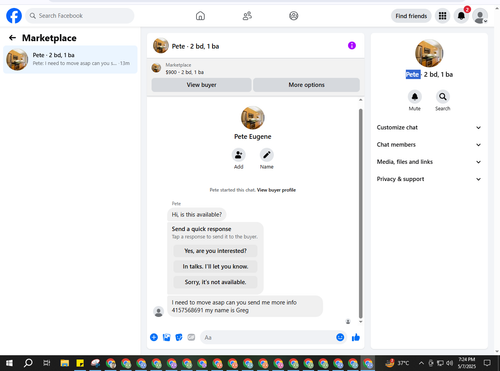Viewport: 500px width, 371px height.
Task: Choose a GIF with the GIF icon
Action: pyautogui.click(x=191, y=337)
